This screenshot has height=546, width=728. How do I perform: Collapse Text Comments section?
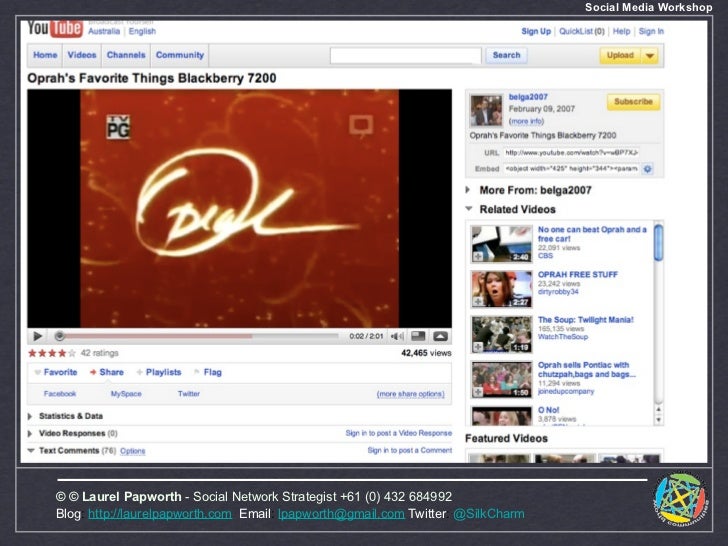click(31, 450)
